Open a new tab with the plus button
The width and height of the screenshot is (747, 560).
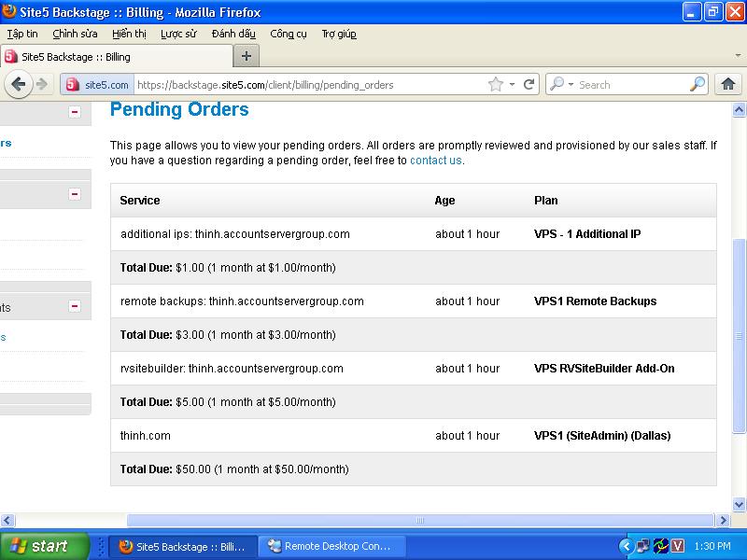click(x=247, y=56)
